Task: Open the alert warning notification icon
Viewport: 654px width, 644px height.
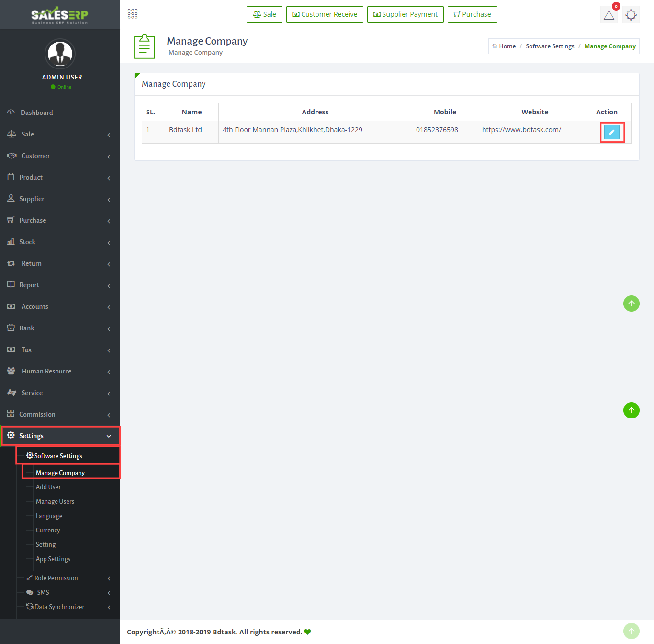Action: (609, 15)
